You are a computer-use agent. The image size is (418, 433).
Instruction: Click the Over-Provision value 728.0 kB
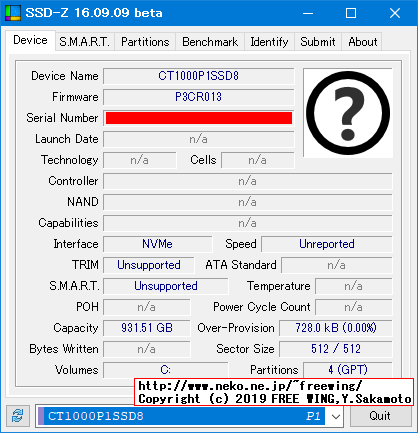click(x=336, y=328)
